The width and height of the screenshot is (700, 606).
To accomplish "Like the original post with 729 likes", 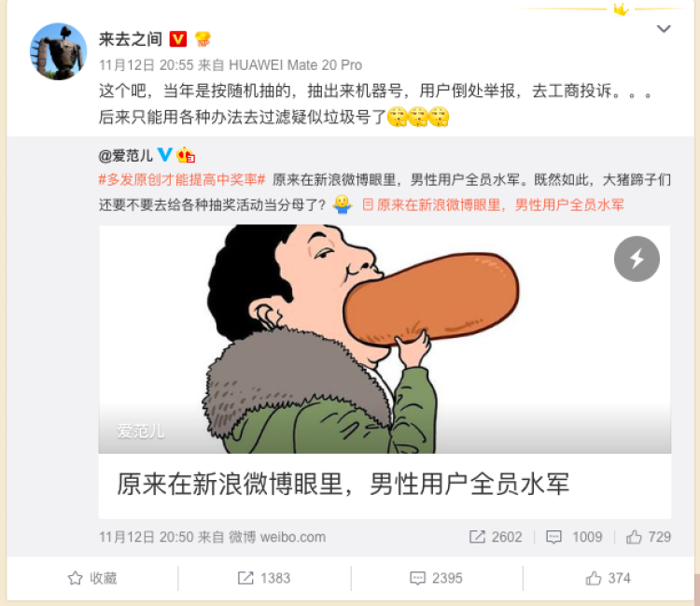I will pos(649,536).
